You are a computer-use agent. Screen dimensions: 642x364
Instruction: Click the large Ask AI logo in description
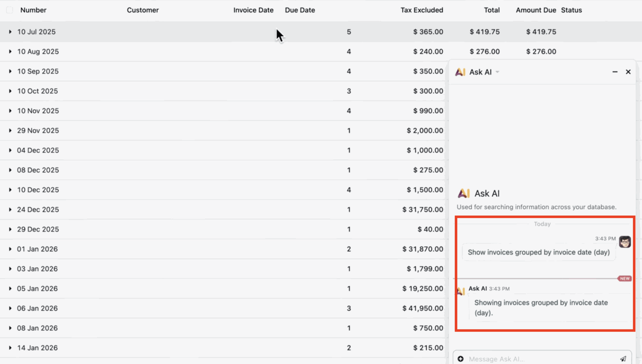pos(464,193)
